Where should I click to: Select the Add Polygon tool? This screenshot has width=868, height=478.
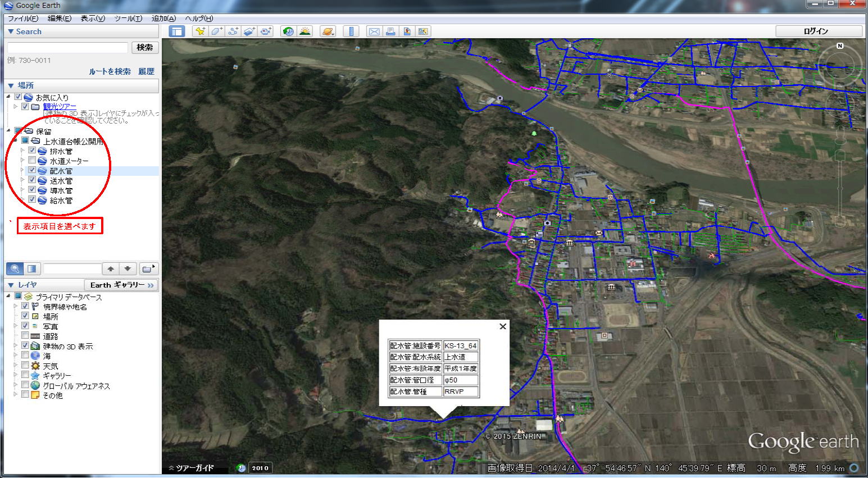[x=216, y=31]
